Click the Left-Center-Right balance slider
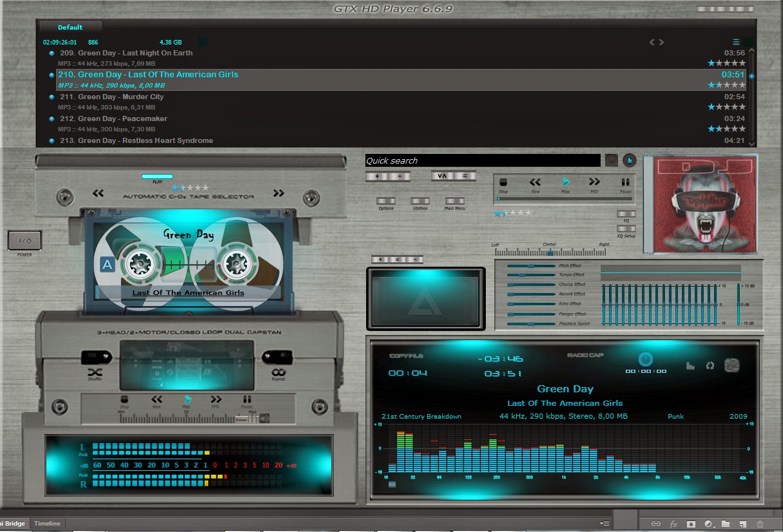 551,252
